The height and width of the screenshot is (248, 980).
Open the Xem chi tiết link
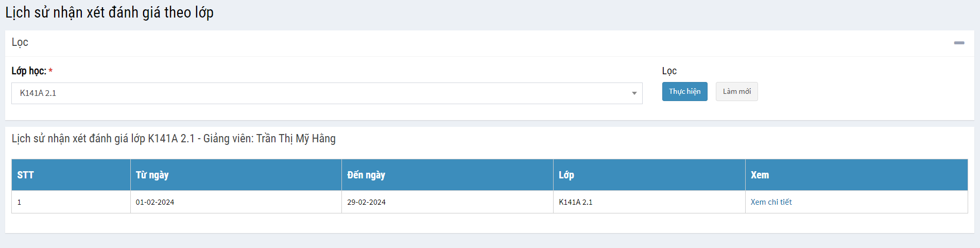(x=771, y=202)
